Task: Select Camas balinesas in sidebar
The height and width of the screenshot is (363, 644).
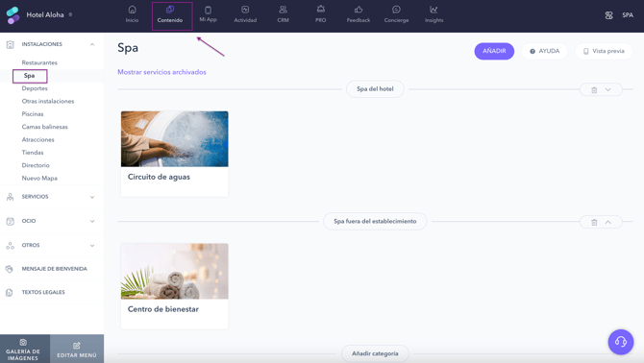Action: (x=45, y=127)
